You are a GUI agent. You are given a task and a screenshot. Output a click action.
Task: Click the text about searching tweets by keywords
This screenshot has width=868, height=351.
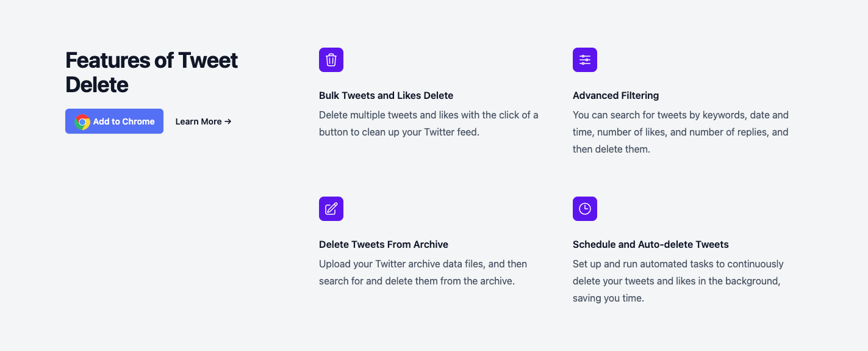tap(681, 132)
